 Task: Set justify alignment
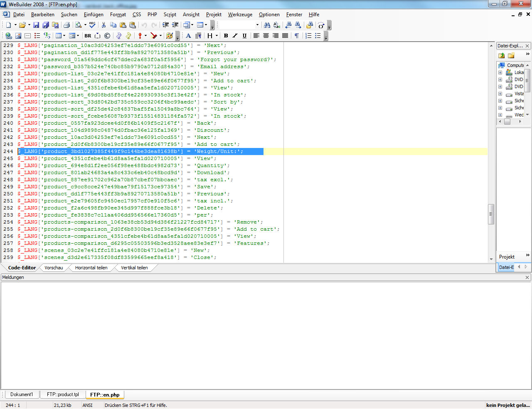(285, 36)
